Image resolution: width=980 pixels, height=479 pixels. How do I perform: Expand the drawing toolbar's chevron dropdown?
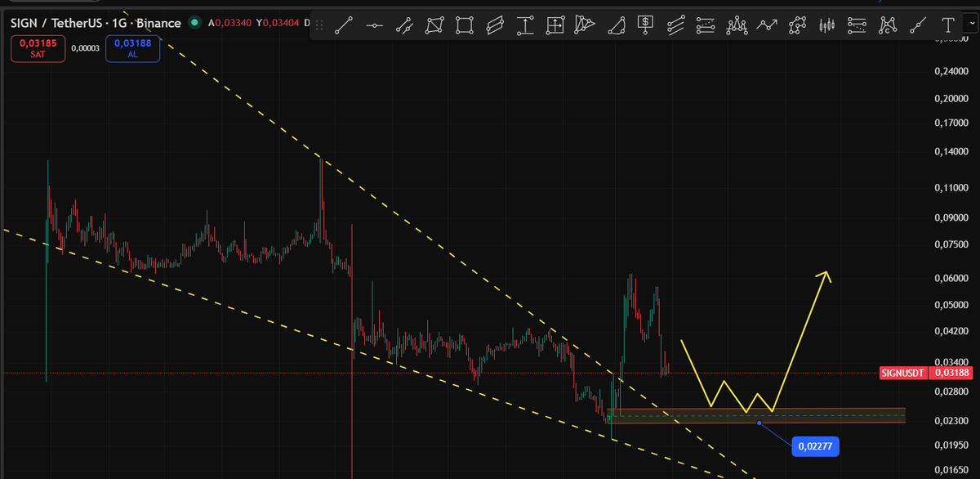pos(971,25)
